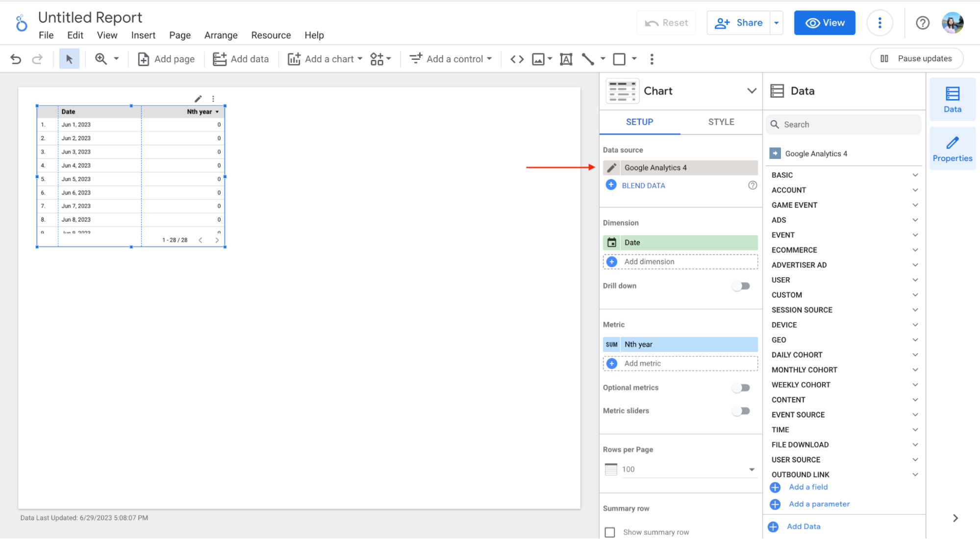Open the Arrange menu

[221, 35]
